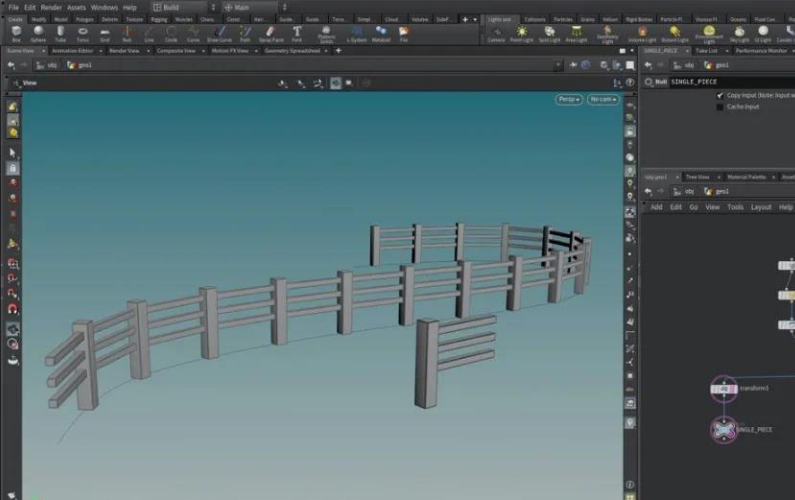Select the Box tool in Create shelf

pos(16,34)
